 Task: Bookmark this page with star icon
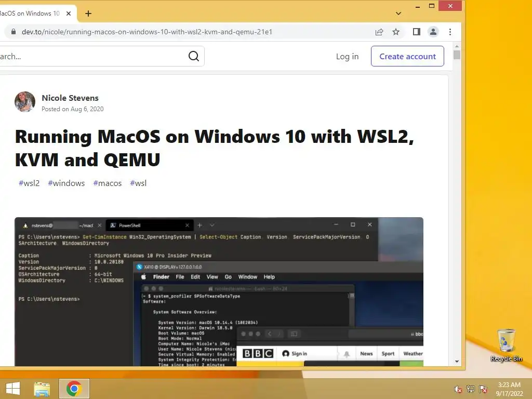point(396,32)
